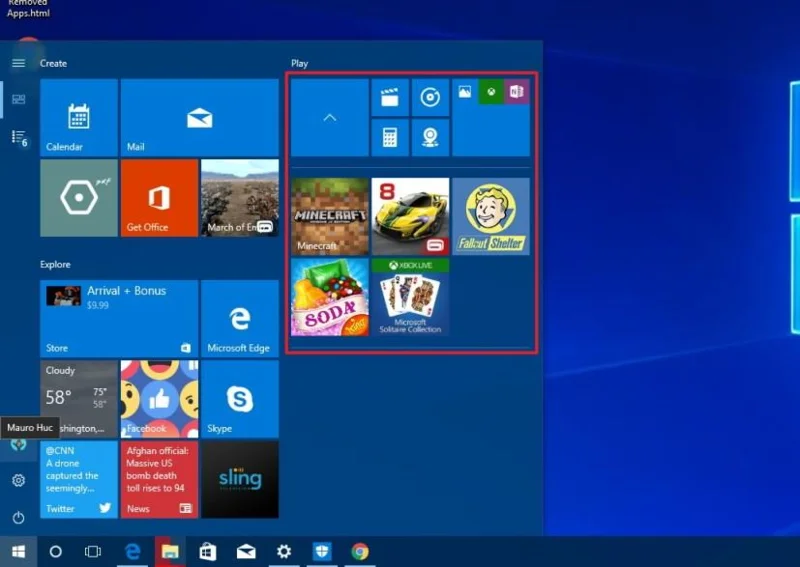The image size is (800, 567).
Task: Switch to the pinned tiles view
Action: [18, 99]
